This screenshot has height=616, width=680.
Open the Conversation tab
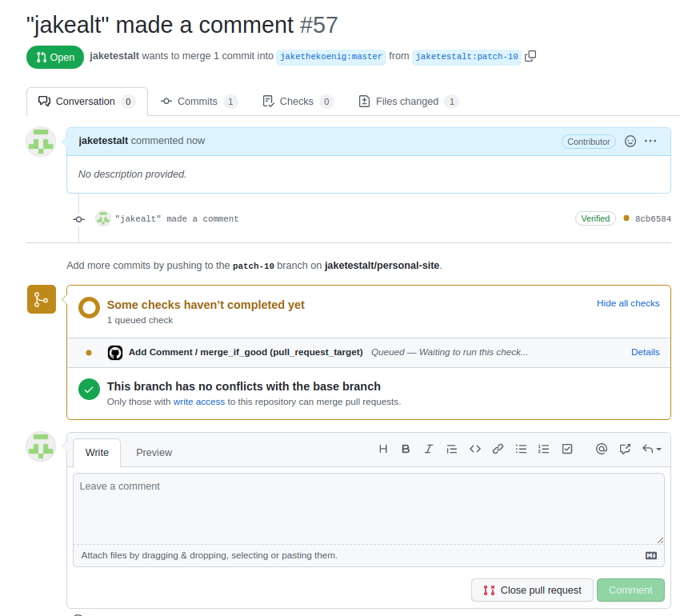coord(86,102)
